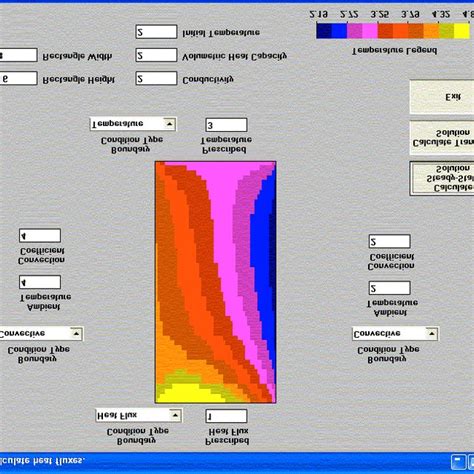Click the Temperature Legend label
This screenshot has height=474, width=474.
[395, 51]
